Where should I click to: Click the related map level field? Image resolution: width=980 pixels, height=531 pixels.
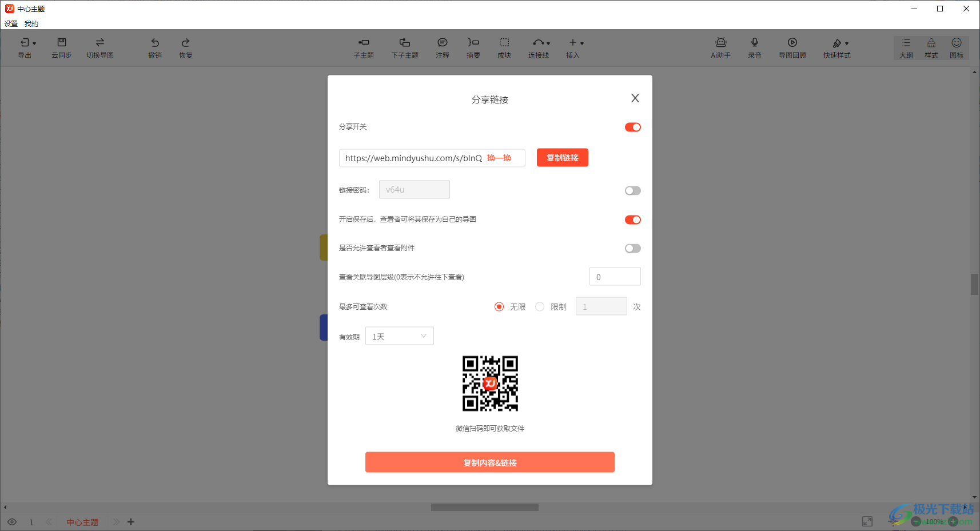tap(615, 277)
